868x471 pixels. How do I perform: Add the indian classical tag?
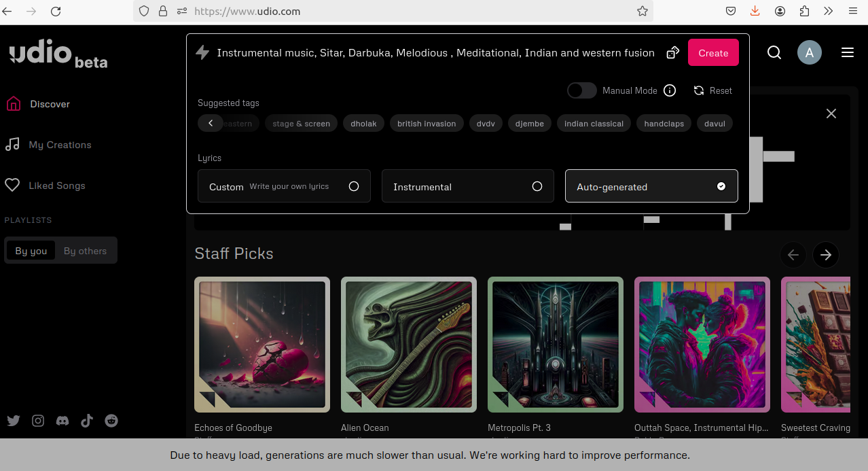pos(594,123)
